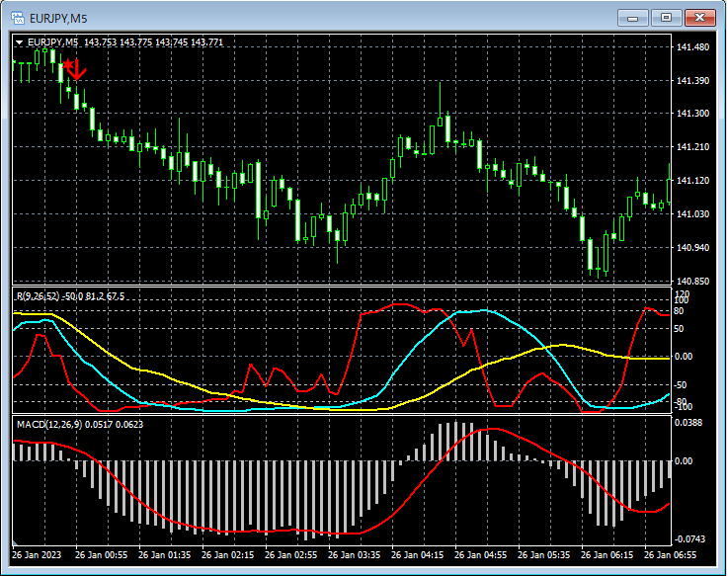
Task: Click the 141.300 price scale label
Action: pos(693,114)
